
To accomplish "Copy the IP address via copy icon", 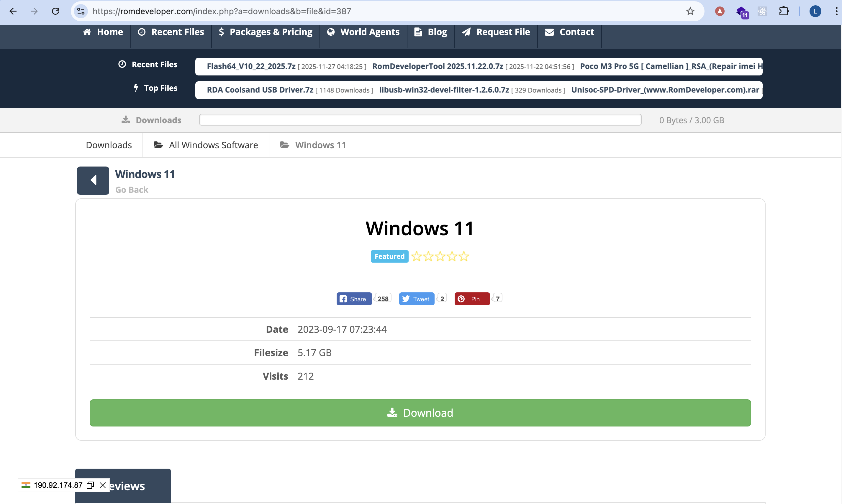I will (x=90, y=485).
